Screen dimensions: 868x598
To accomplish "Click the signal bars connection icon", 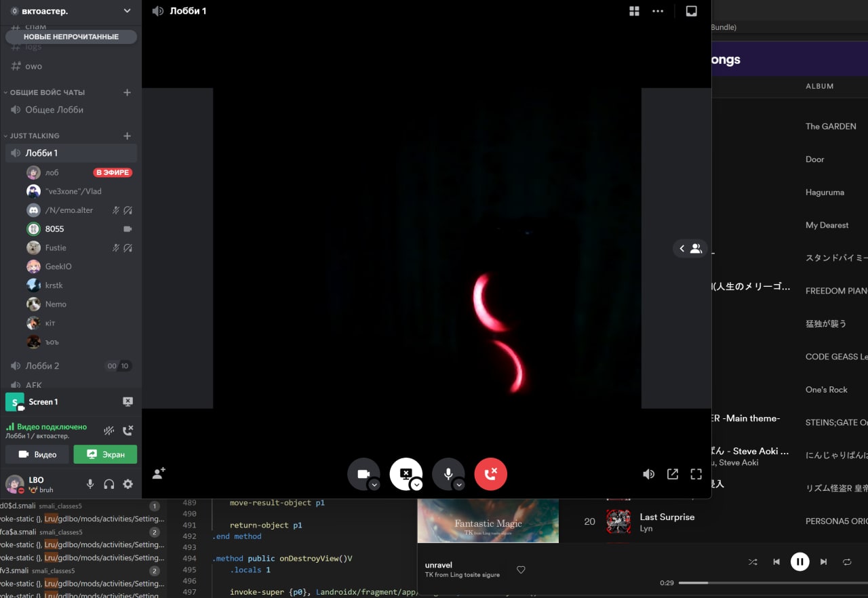I will click(x=10, y=426).
